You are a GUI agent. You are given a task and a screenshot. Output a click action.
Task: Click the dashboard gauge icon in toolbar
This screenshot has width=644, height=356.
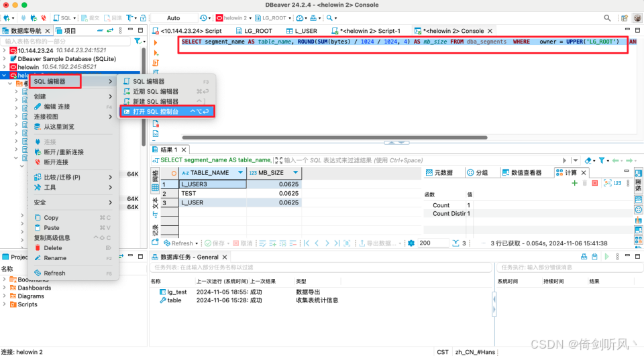click(x=299, y=18)
